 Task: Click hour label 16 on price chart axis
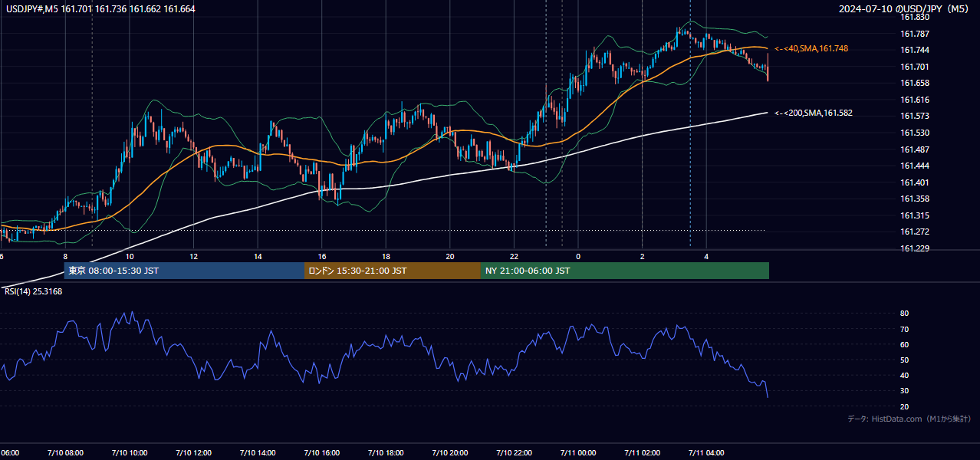click(x=322, y=256)
